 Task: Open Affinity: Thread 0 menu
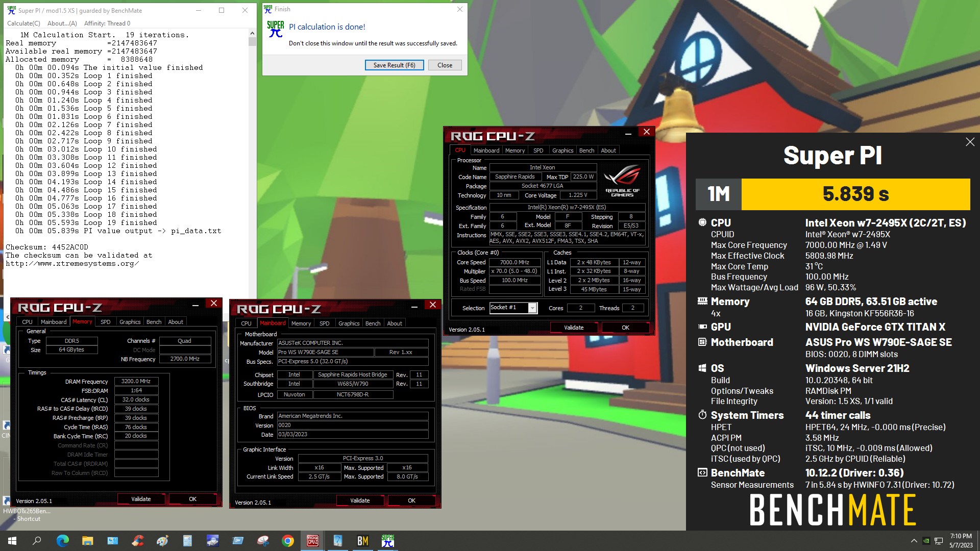coord(107,23)
